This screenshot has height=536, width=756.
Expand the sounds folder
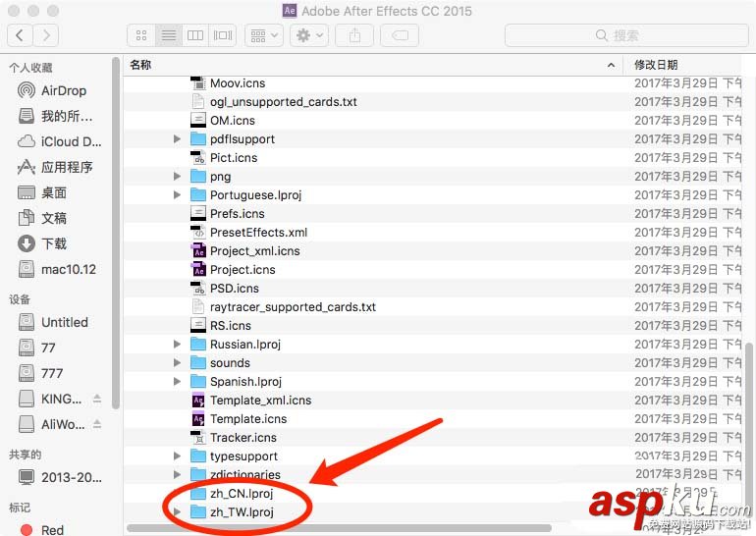pos(177,362)
